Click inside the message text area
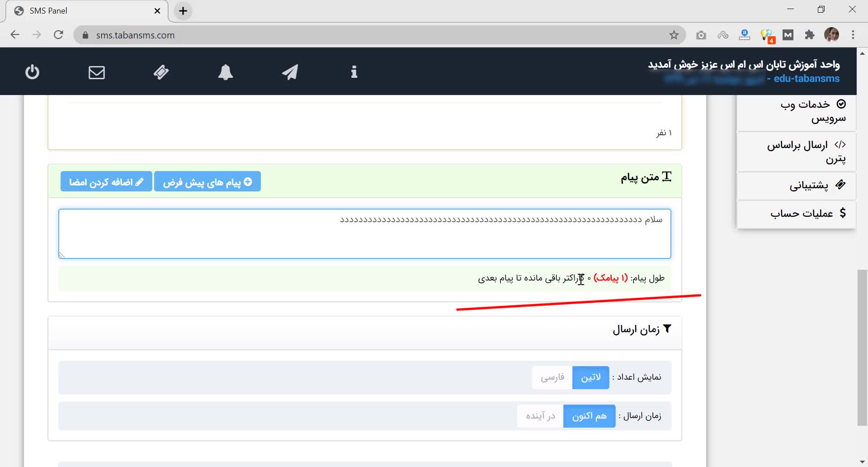This screenshot has width=868, height=467. pos(364,234)
